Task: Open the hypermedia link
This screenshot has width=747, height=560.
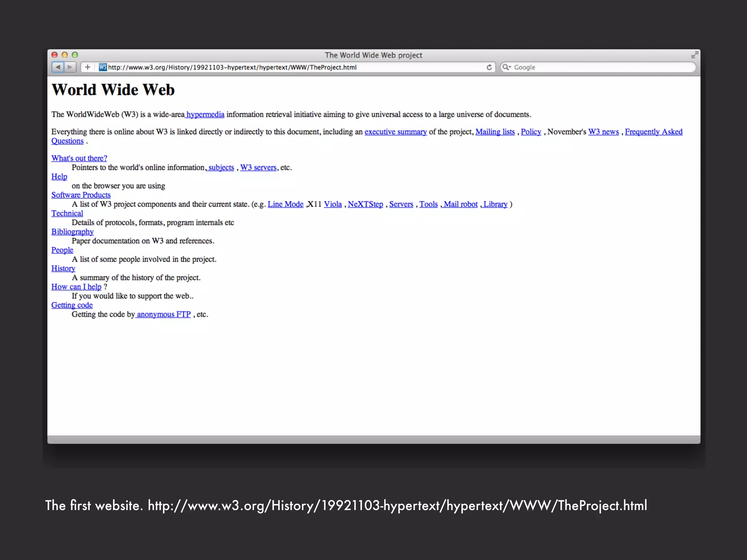Action: (205, 114)
